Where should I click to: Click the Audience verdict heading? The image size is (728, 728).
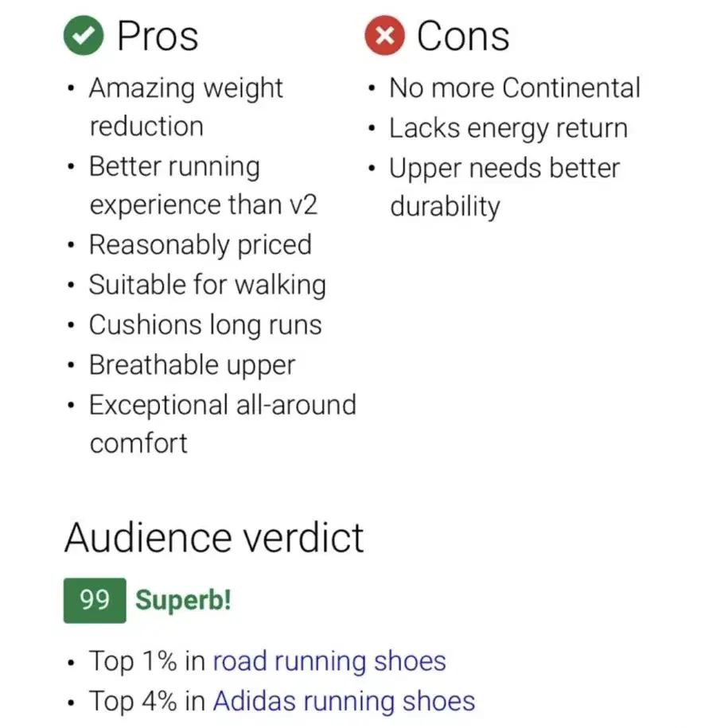click(214, 538)
